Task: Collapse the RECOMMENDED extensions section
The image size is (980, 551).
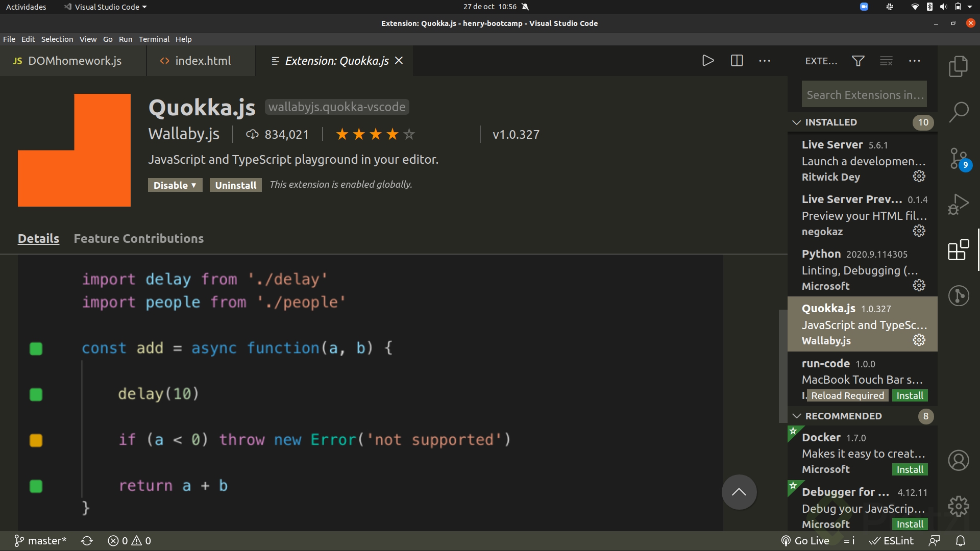Action: pos(863,416)
